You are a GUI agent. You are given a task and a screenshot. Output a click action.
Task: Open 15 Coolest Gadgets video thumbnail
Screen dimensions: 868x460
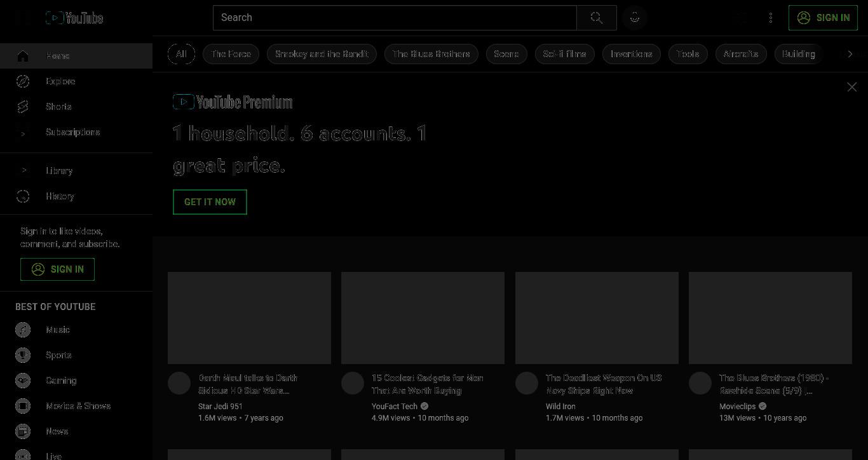[x=423, y=318]
